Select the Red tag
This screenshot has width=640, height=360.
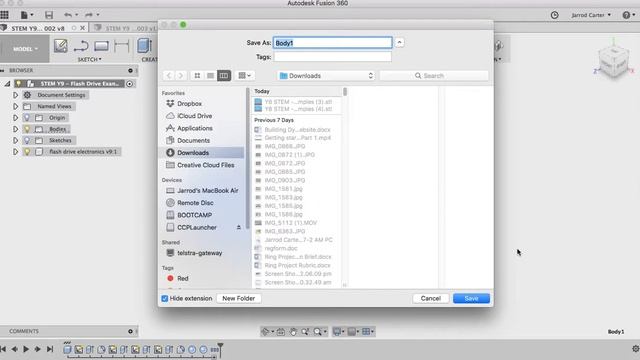[x=182, y=278]
